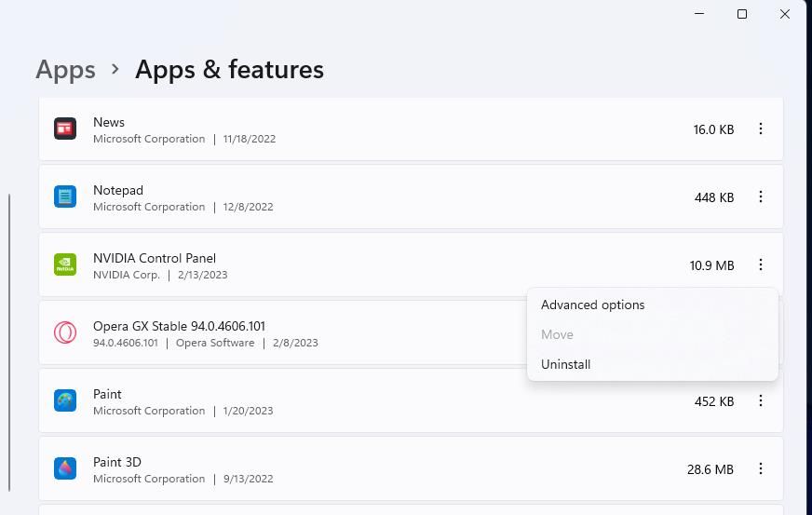Select Advanced options from context menu
This screenshot has height=515, width=812.
592,305
